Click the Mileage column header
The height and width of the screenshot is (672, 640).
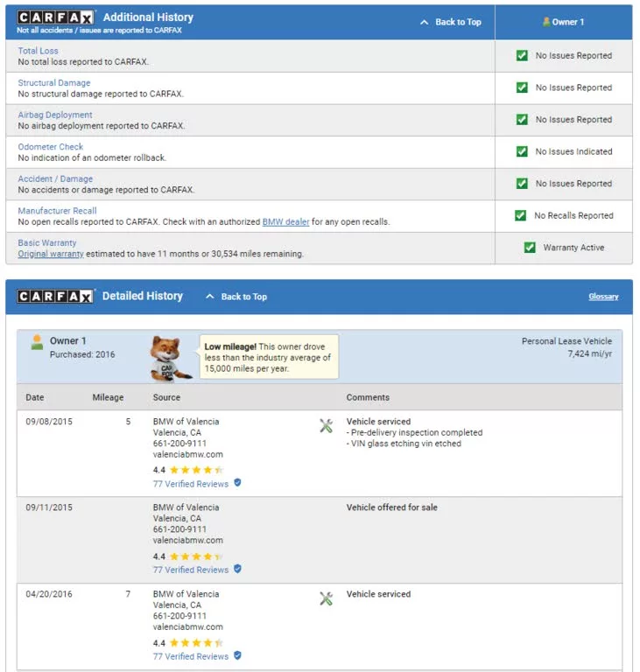108,397
